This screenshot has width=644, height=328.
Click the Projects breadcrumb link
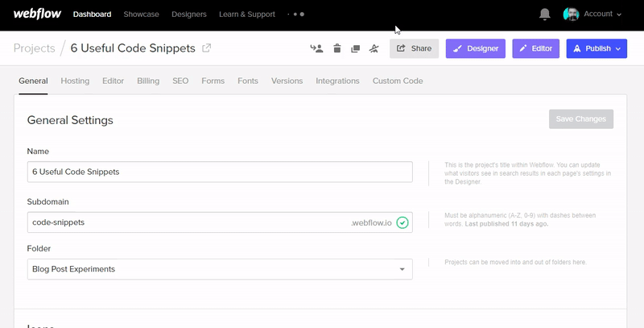34,48
